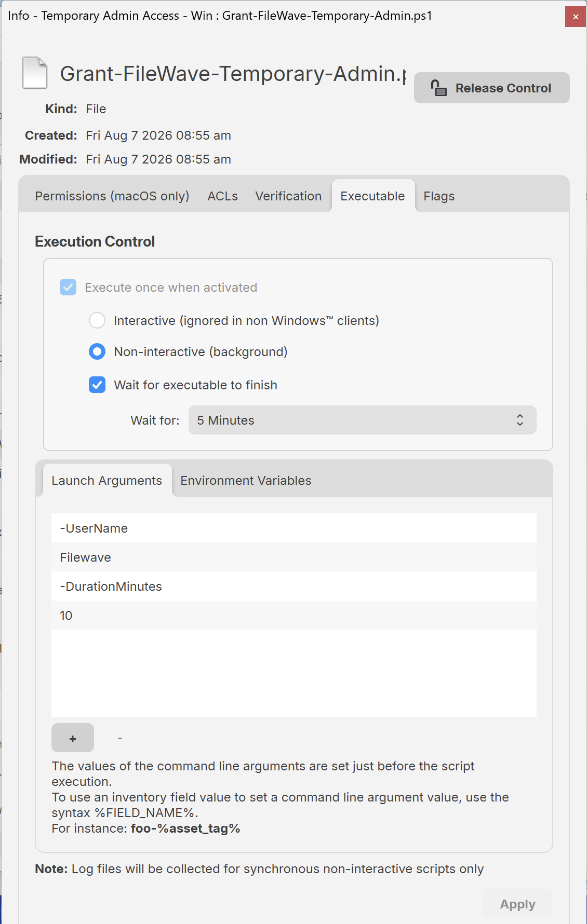The width and height of the screenshot is (587, 924).
Task: Click the Apply button
Action: tap(517, 904)
